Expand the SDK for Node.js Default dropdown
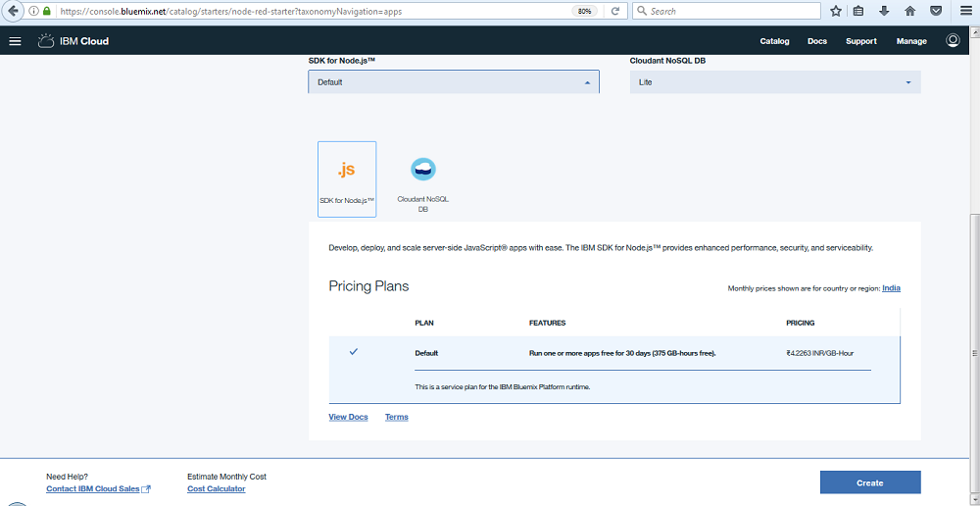980x506 pixels. click(454, 82)
